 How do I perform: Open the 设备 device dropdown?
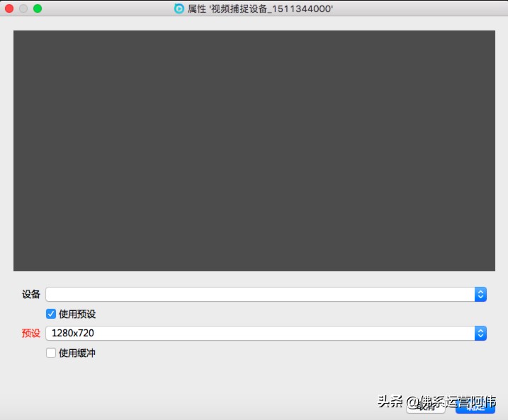pos(266,294)
